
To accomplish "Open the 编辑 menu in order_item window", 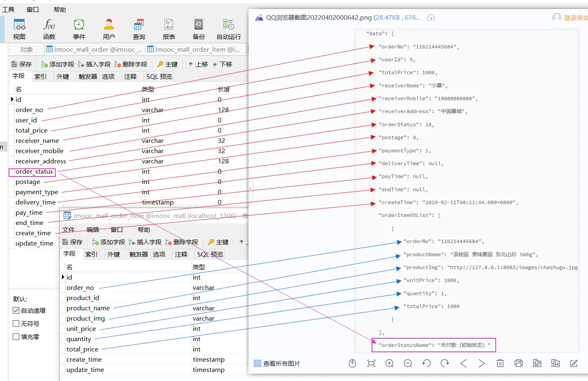I will click(93, 230).
